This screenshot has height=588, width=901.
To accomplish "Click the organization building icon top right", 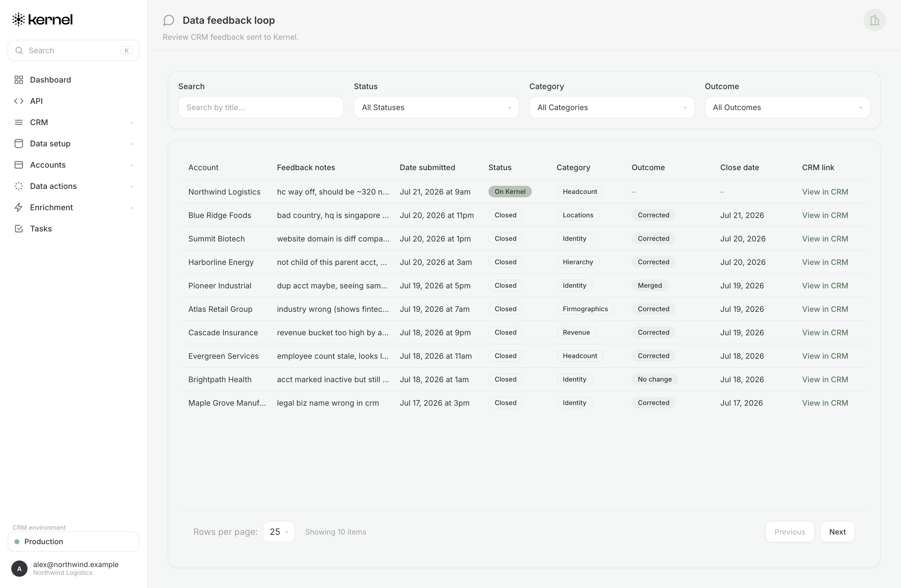I will [874, 20].
